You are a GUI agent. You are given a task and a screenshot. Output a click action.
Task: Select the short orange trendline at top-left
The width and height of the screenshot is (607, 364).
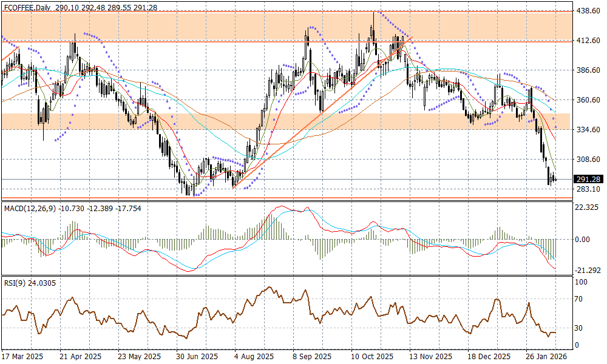[11, 53]
